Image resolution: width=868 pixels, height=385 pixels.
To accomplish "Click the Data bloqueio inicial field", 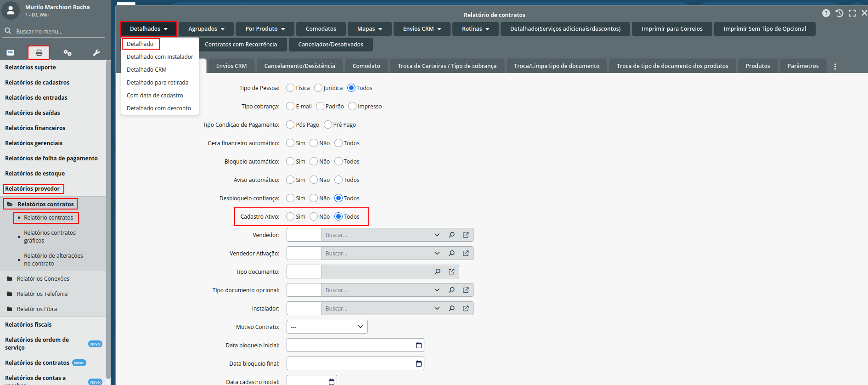I will tap(355, 345).
